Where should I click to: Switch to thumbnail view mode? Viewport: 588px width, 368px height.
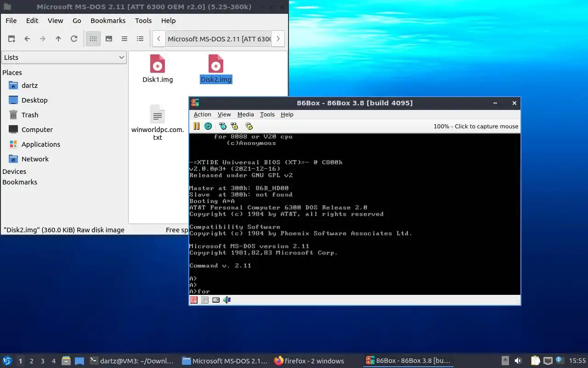click(x=109, y=39)
